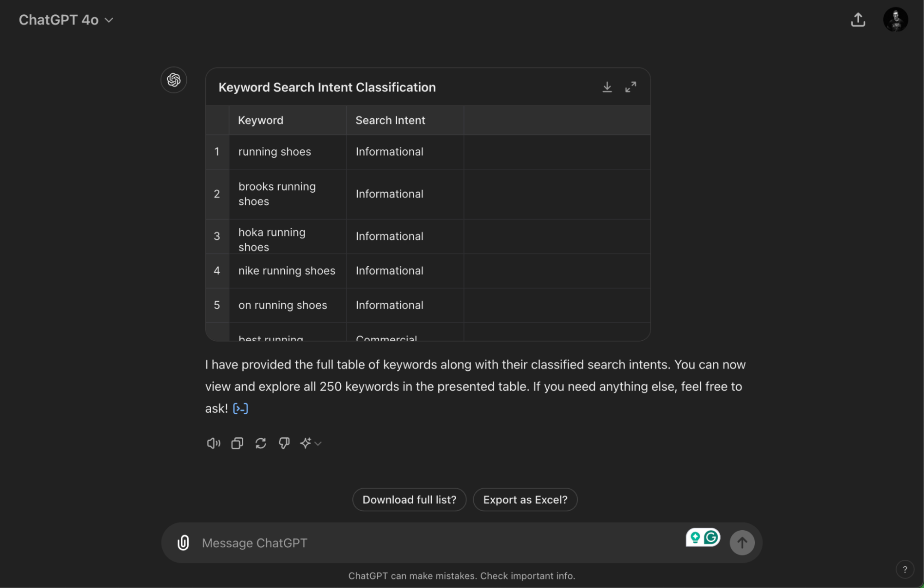Click the Download full list suggestion
The height and width of the screenshot is (588, 924).
click(x=409, y=500)
